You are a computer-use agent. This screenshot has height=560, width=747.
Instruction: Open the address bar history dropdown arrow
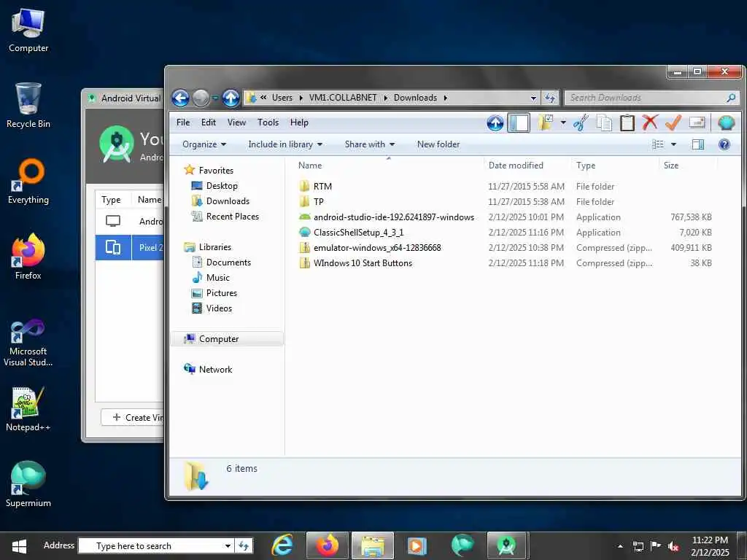click(x=533, y=98)
